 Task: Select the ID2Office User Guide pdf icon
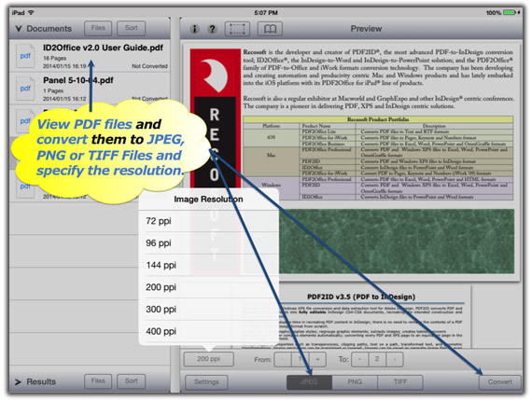pos(25,56)
